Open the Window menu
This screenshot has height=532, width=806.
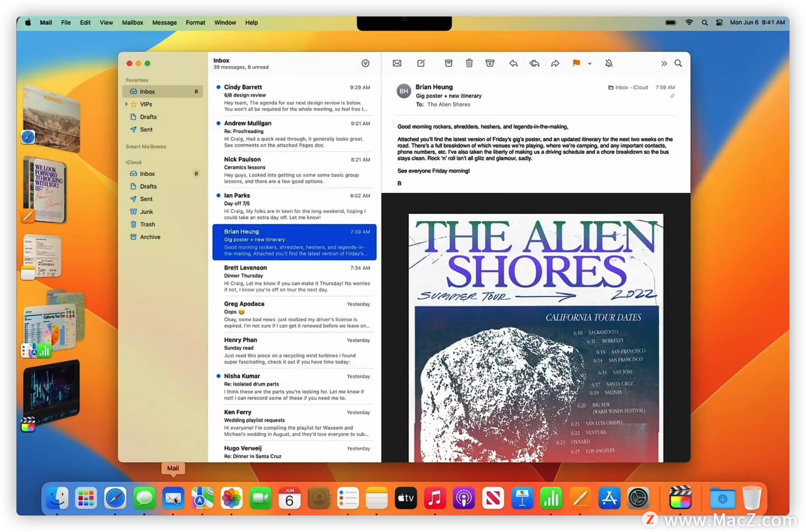pos(225,22)
